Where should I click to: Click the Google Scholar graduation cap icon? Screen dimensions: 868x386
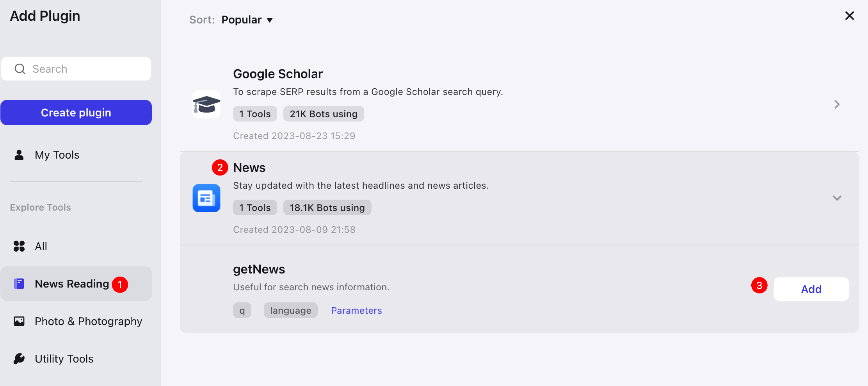click(x=206, y=104)
